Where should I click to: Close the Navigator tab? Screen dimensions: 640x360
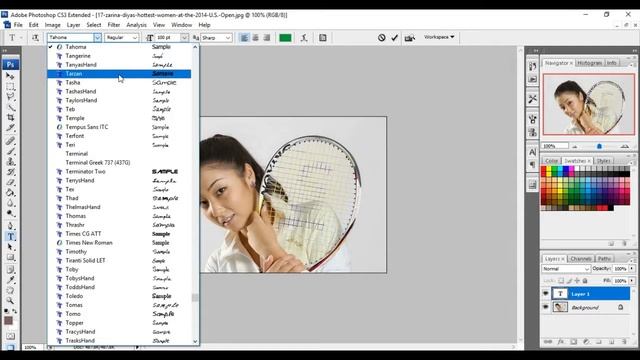(x=571, y=63)
